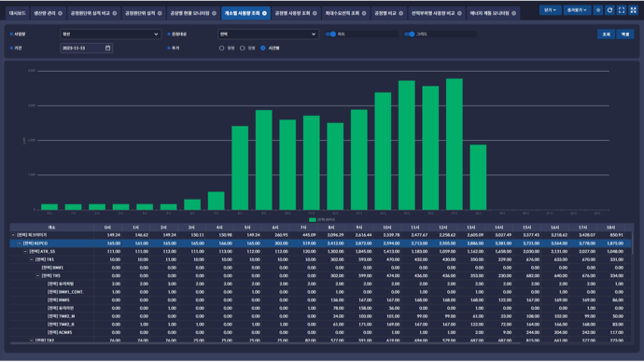Close the 공정별 사용량 조회 tab via its x icon
The width and height of the screenshot is (644, 362).
[315, 13]
